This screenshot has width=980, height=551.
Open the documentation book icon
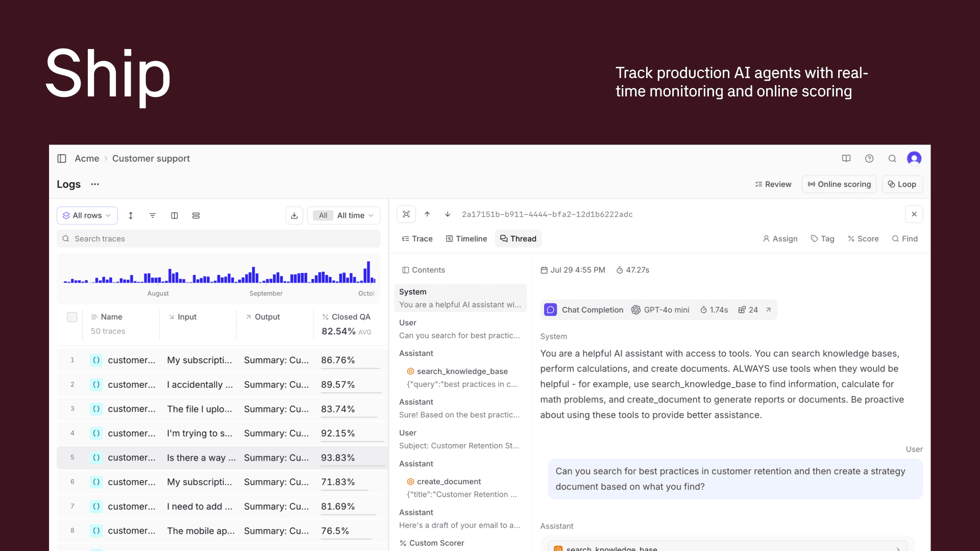(846, 159)
